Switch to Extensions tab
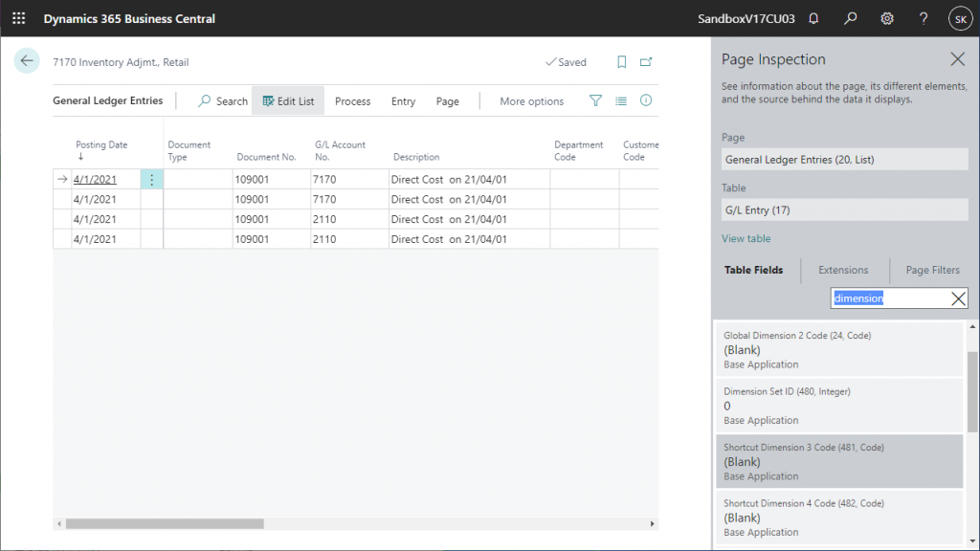 pos(843,270)
